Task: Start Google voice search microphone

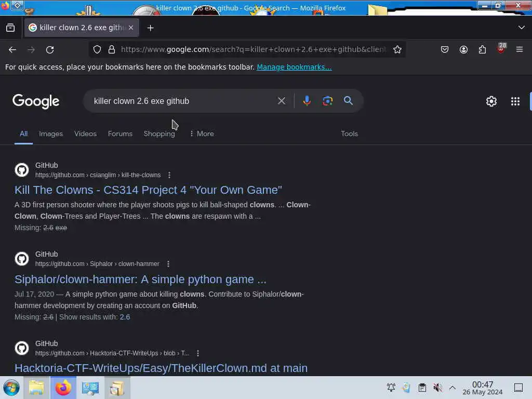Action: (307, 101)
